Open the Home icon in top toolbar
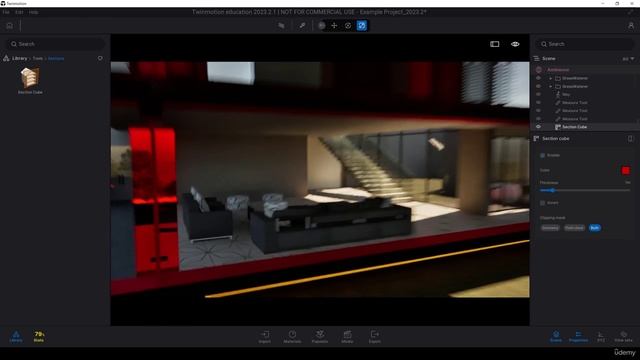 tap(9, 26)
